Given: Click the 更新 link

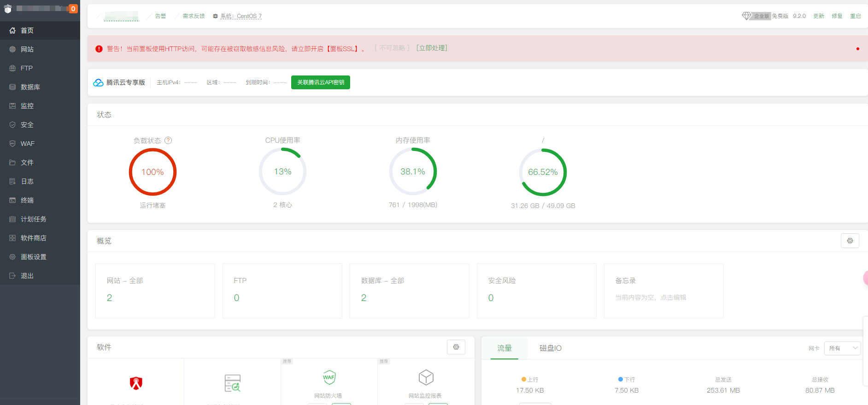Looking at the screenshot, I should coord(819,16).
